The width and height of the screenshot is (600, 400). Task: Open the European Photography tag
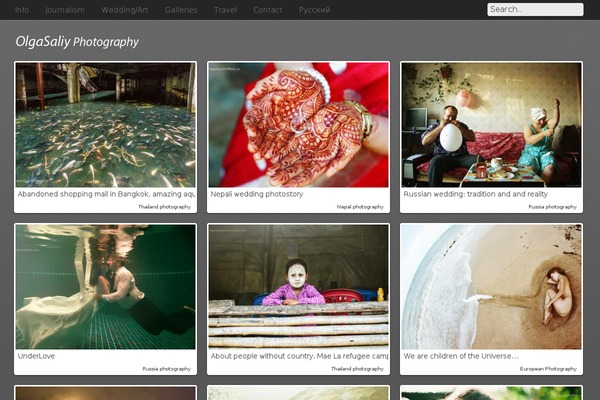pos(548,369)
